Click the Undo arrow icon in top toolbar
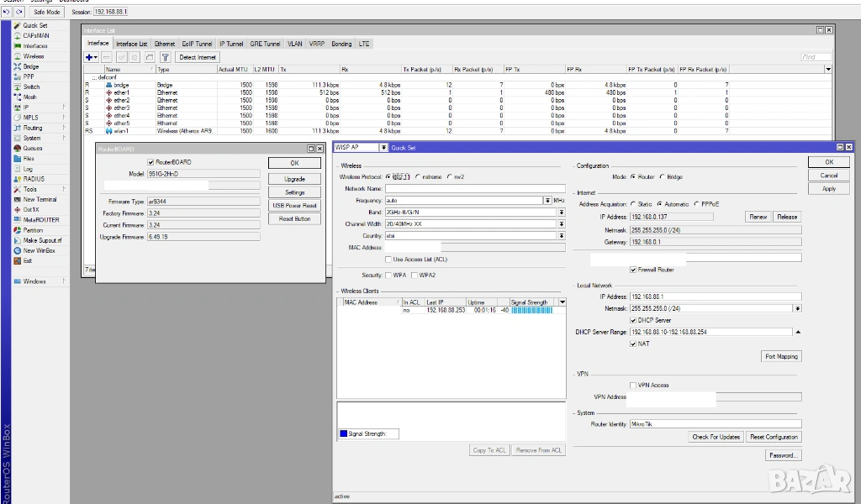The width and height of the screenshot is (861, 504). click(x=6, y=13)
